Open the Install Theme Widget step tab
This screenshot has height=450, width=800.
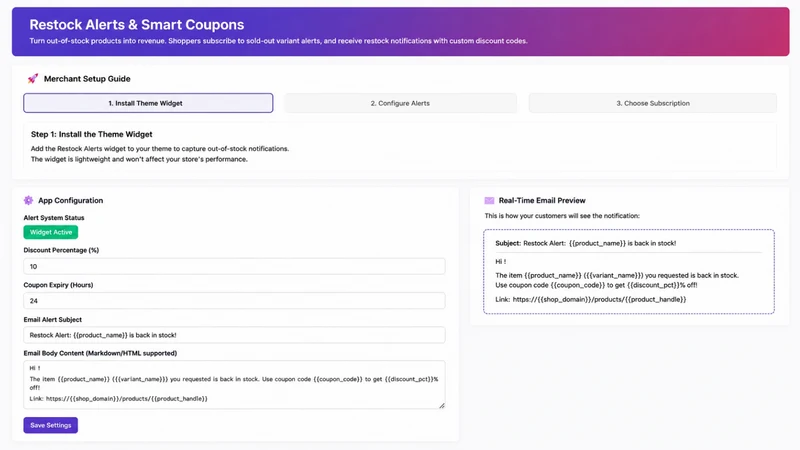pos(148,103)
